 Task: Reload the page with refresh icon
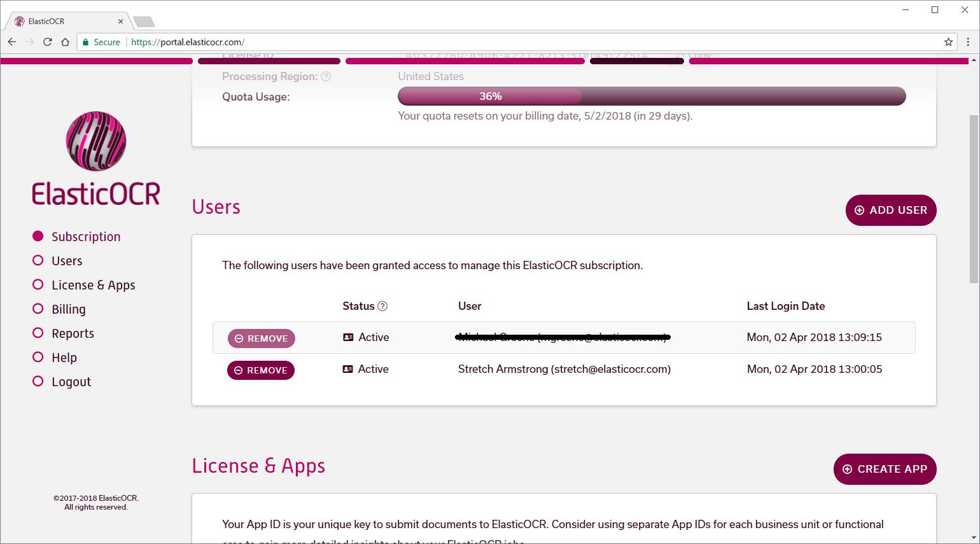(x=48, y=42)
